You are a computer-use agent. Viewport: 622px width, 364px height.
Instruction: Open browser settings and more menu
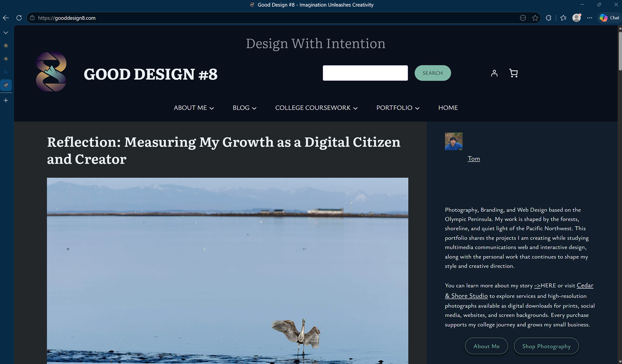590,18
